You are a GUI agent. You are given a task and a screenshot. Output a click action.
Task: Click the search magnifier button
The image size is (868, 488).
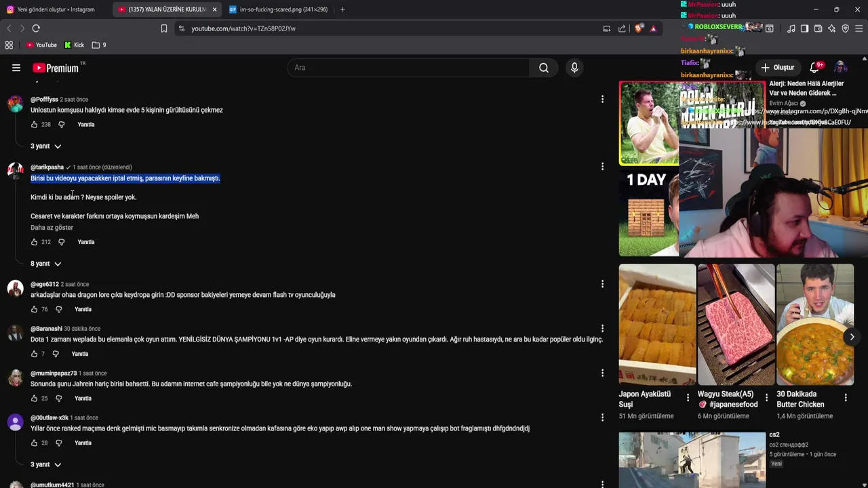[x=544, y=68]
